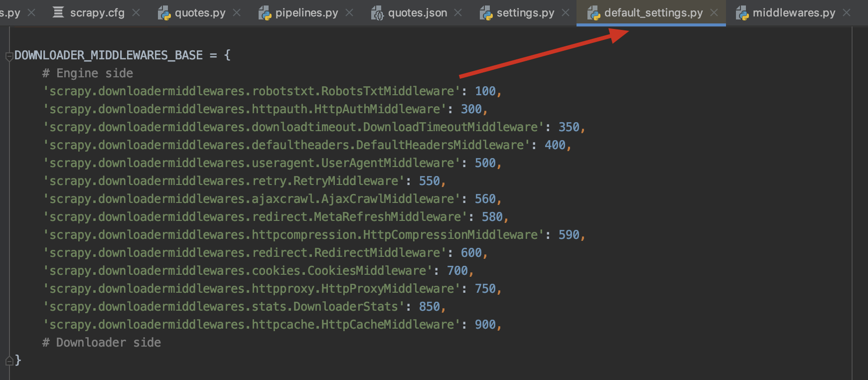Click the priority value 850
The image size is (868, 380).
click(430, 307)
